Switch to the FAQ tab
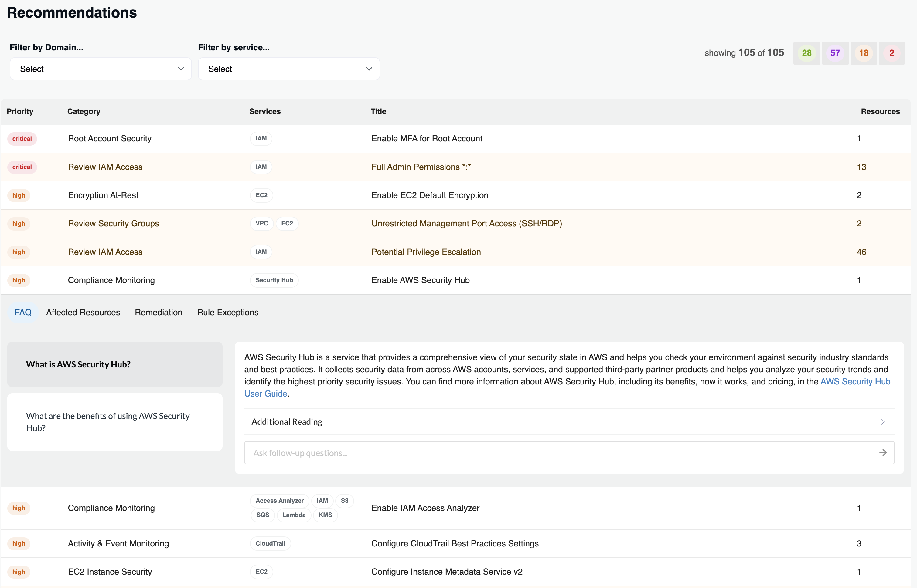 (23, 312)
